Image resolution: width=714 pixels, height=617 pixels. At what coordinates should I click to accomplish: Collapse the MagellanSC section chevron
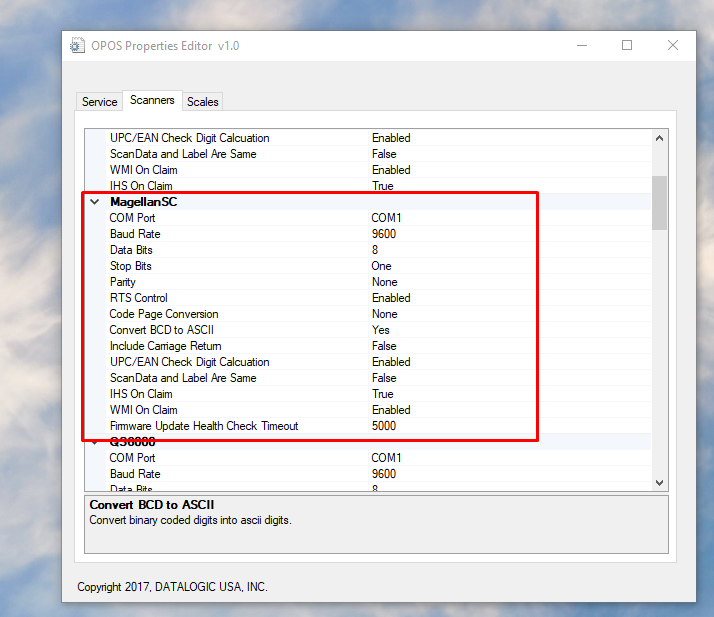[x=95, y=202]
